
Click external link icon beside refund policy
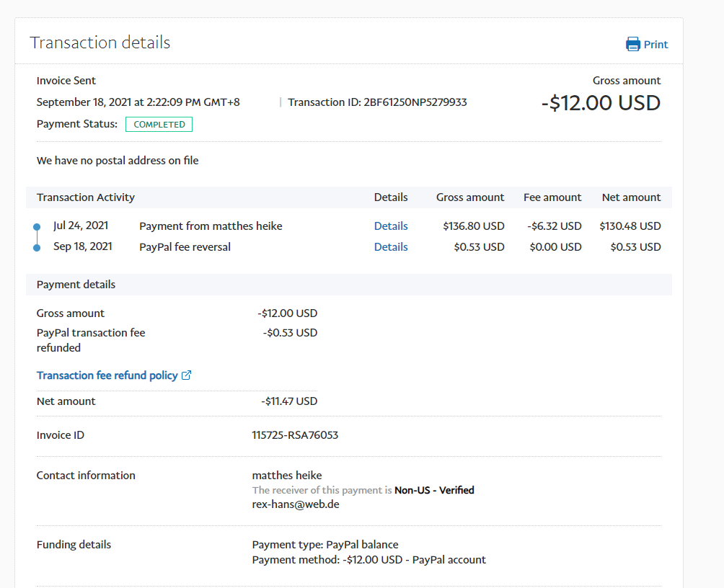tap(186, 375)
